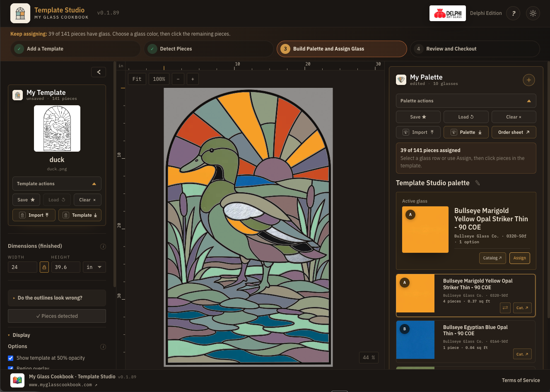Viewport: 550px width, 392px height.
Task: Clear the palette
Action: tap(514, 117)
